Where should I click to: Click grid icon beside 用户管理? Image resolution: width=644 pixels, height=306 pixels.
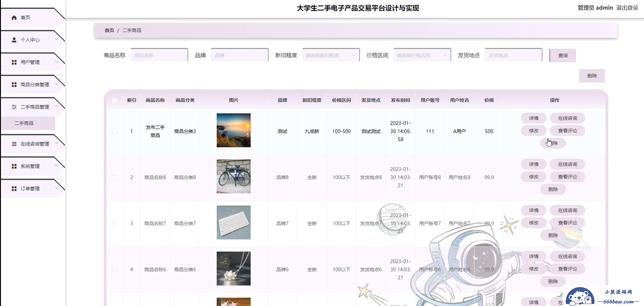tap(14, 62)
